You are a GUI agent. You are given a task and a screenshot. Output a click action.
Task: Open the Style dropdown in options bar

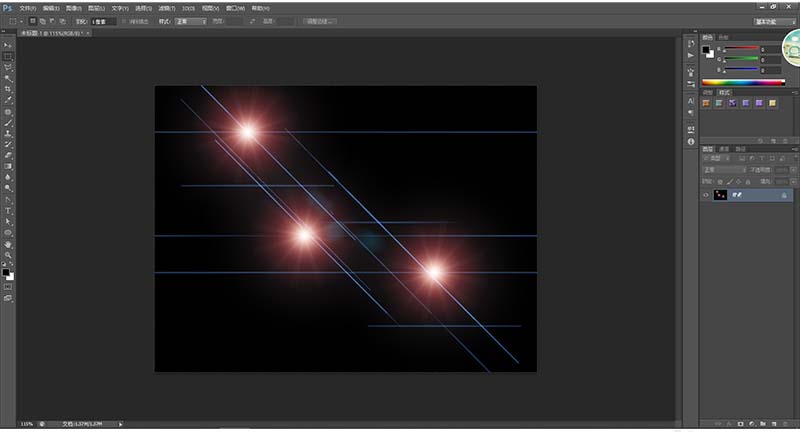pos(191,21)
